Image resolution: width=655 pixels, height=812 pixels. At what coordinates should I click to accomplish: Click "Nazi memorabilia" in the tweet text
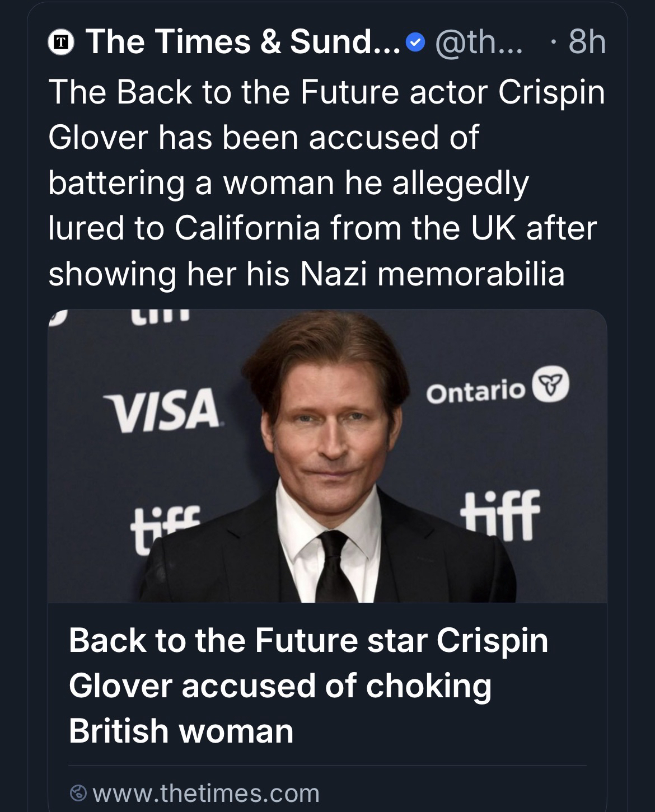[432, 274]
